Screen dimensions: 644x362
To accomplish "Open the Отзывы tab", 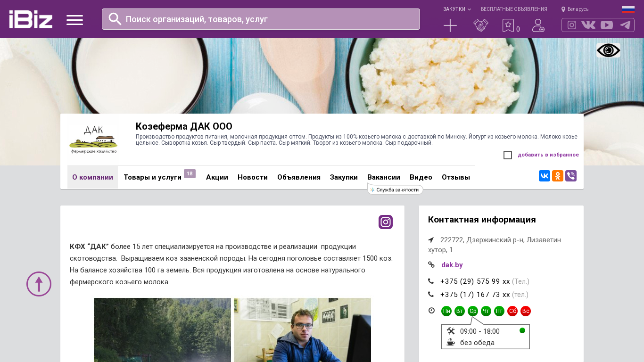I will click(x=456, y=177).
